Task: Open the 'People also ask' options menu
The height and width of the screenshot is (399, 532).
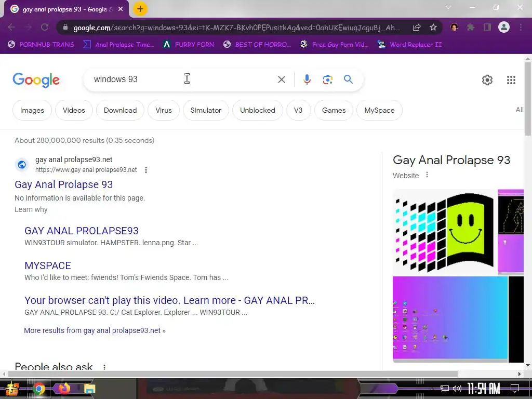Action: pos(104,367)
